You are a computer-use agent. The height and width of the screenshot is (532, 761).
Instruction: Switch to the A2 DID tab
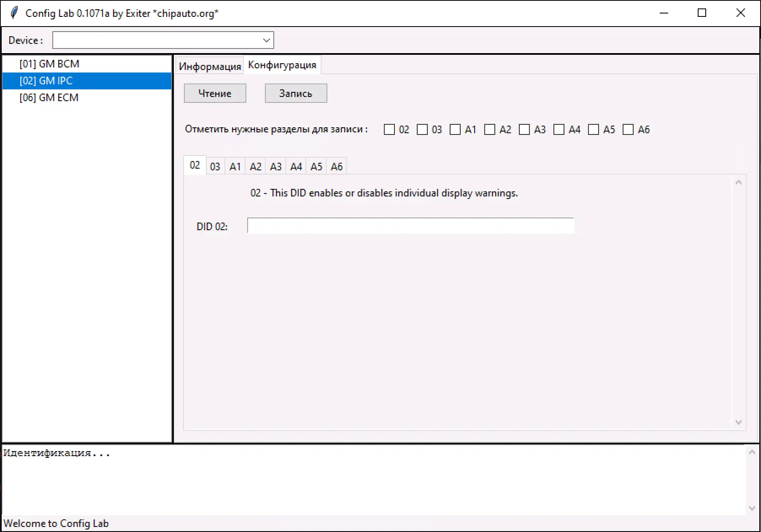coord(256,167)
